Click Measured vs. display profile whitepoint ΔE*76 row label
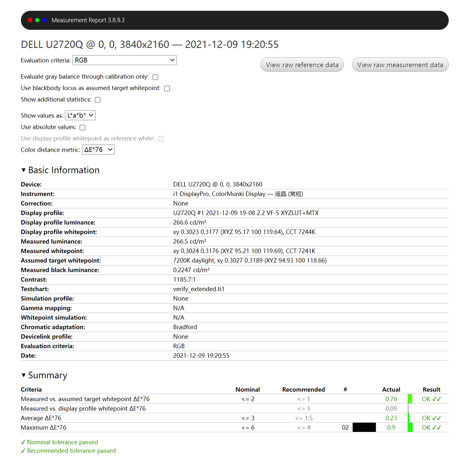This screenshot has height=462, width=476. [x=83, y=408]
